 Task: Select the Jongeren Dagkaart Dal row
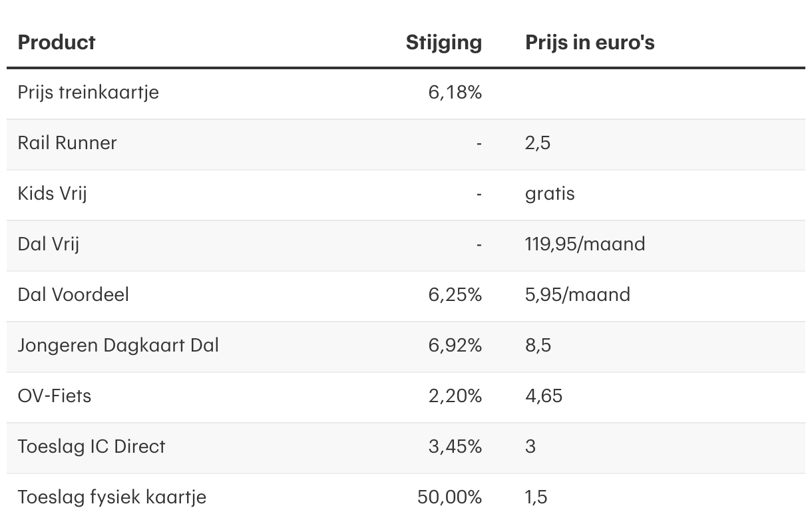(x=406, y=346)
